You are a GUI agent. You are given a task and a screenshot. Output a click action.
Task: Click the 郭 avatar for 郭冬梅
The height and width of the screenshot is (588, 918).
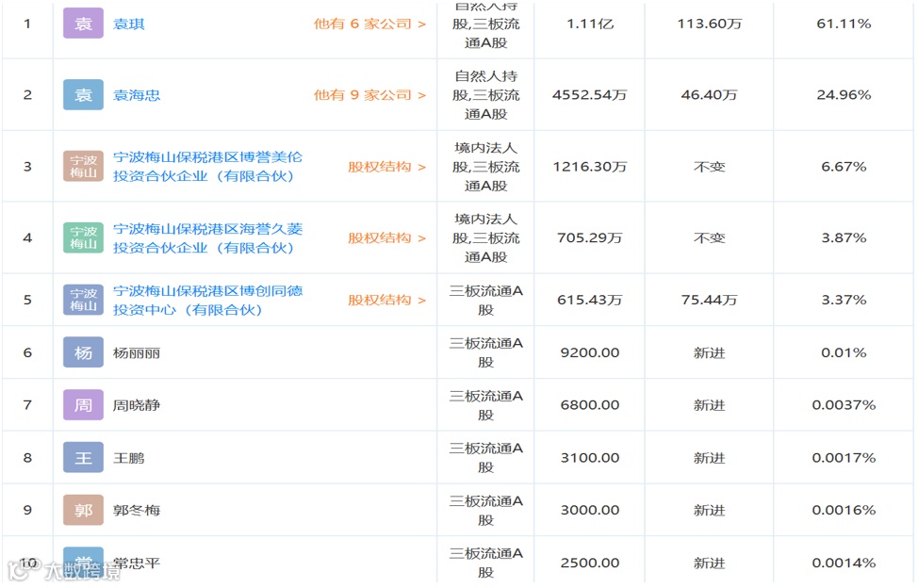click(x=83, y=510)
